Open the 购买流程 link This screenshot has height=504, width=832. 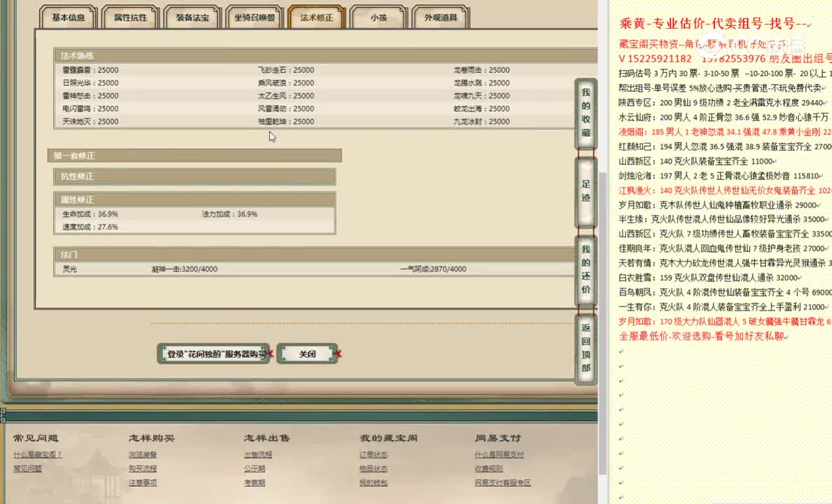[x=143, y=468]
